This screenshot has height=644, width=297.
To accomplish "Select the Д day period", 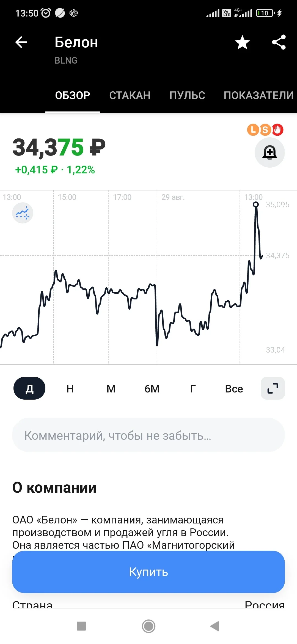I will click(x=29, y=388).
